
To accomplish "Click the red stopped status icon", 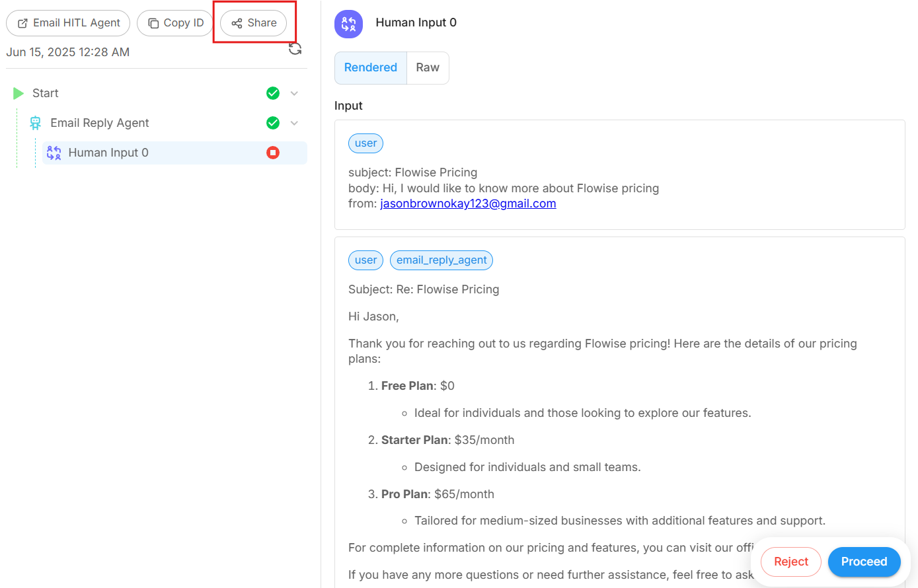I will [273, 153].
